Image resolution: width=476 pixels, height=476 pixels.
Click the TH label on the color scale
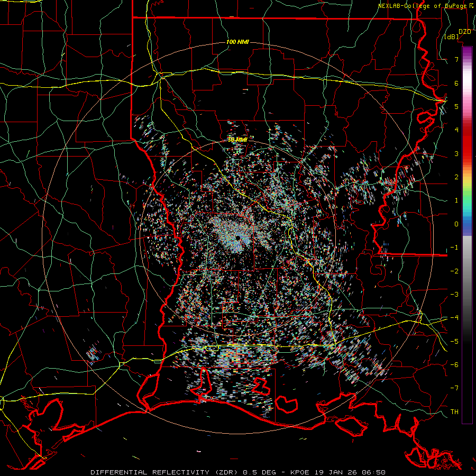click(454, 412)
